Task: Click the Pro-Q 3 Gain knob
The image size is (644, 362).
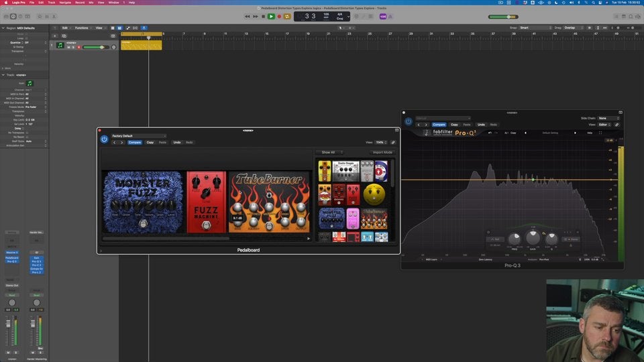Action: [533, 237]
